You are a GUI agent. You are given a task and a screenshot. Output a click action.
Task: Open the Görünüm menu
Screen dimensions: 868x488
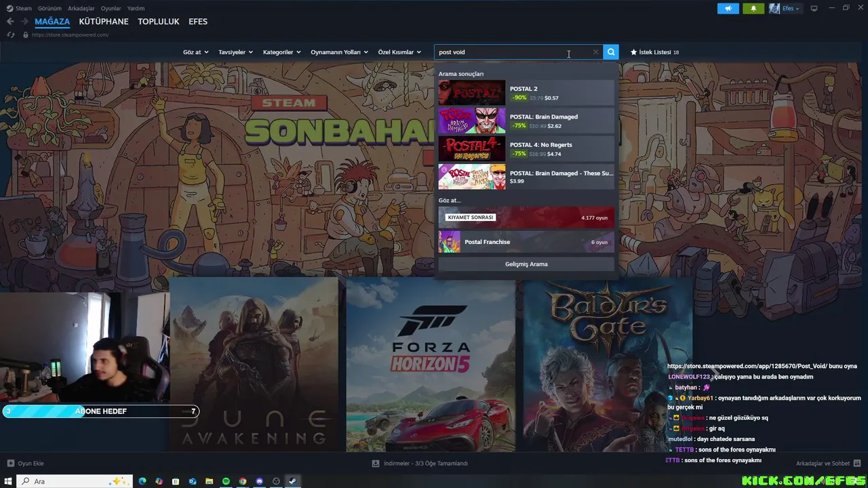click(50, 8)
